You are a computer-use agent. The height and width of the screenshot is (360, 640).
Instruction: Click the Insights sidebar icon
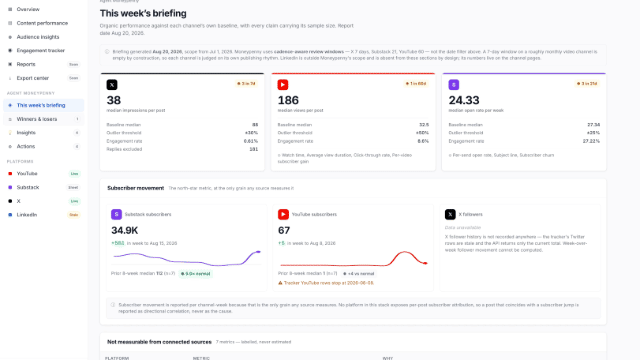click(x=10, y=133)
